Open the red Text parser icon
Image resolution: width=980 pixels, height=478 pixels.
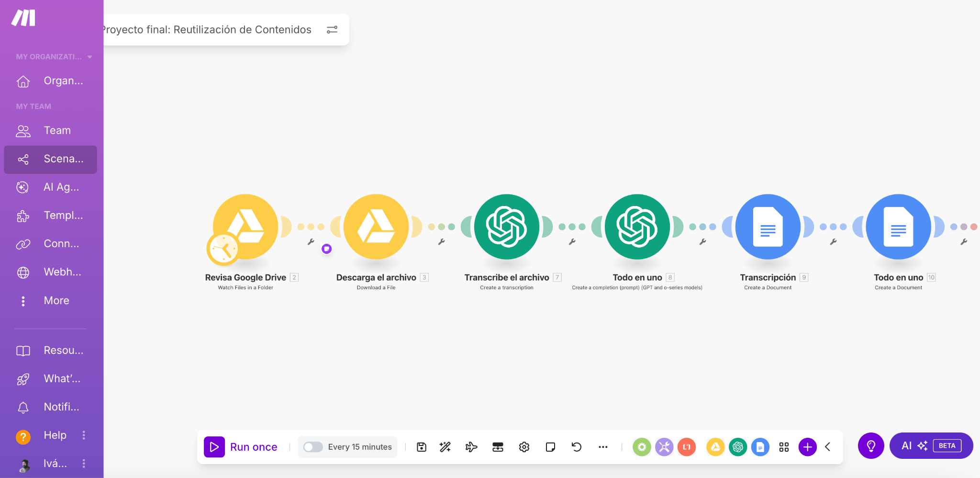[x=687, y=447]
